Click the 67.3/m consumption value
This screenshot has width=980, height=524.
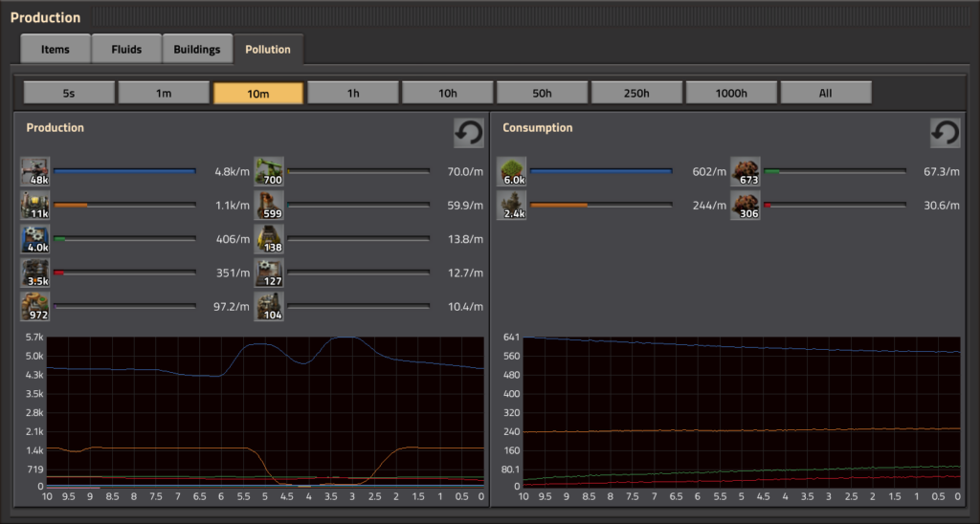pos(942,172)
